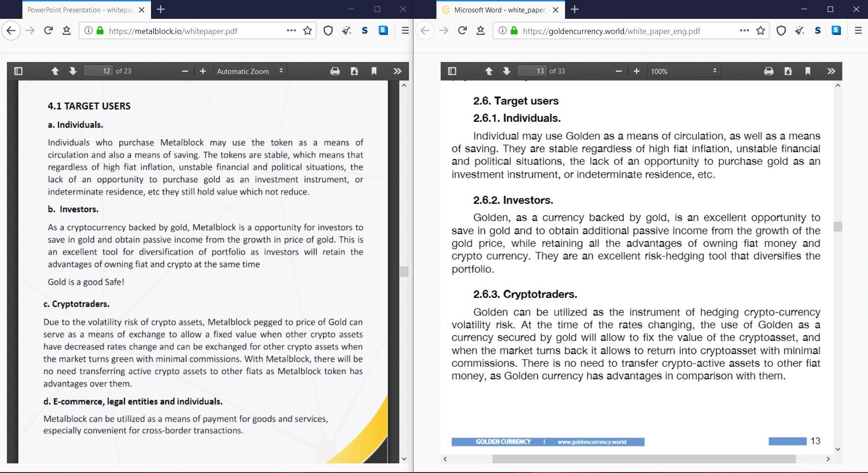Click scroll up arrow in goldencurrency PDF

click(x=838, y=85)
